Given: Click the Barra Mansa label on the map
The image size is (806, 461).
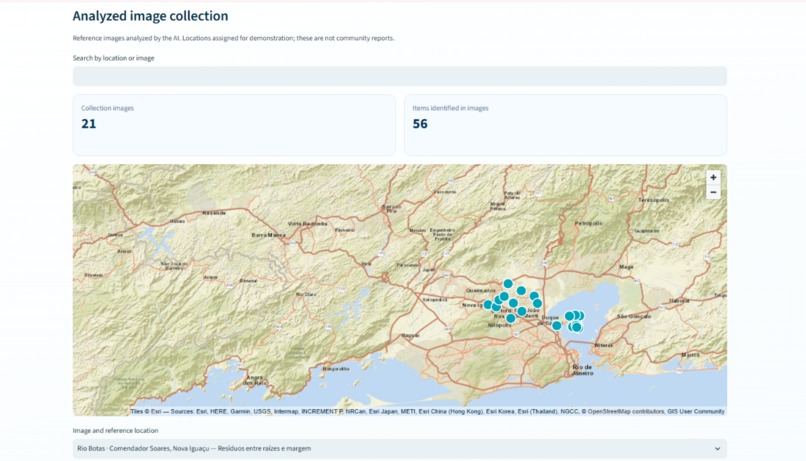Looking at the screenshot, I should (268, 235).
